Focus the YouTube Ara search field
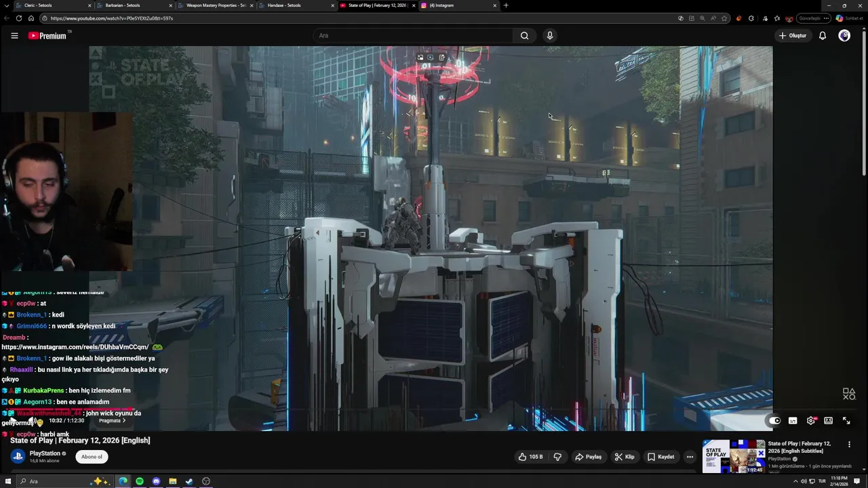Image resolution: width=868 pixels, height=488 pixels. click(x=414, y=36)
